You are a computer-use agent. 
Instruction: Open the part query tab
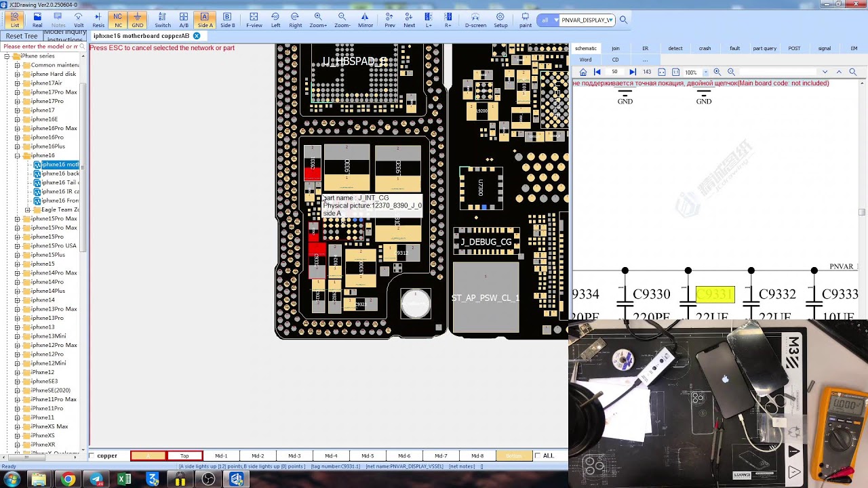[764, 48]
